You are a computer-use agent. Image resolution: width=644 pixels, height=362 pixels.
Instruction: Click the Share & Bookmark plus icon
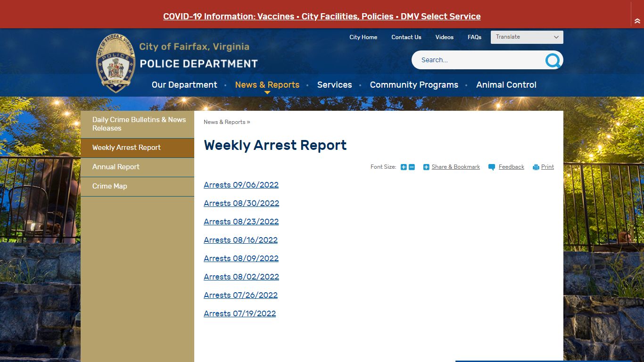426,167
